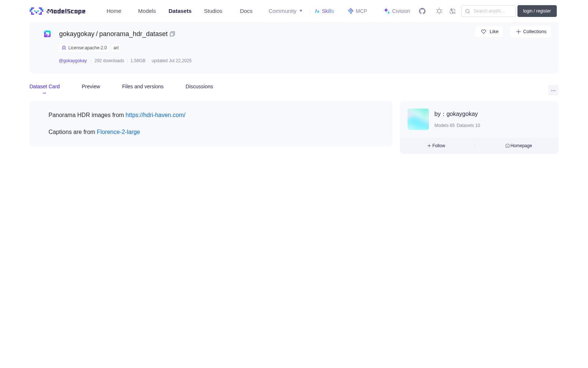Click the gokaygokay profile thumbnail

(x=418, y=119)
